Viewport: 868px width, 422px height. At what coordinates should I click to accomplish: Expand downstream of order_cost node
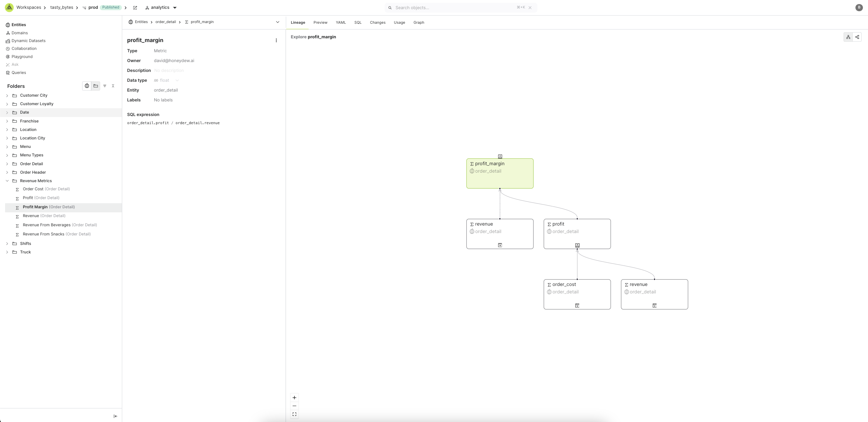(577, 306)
